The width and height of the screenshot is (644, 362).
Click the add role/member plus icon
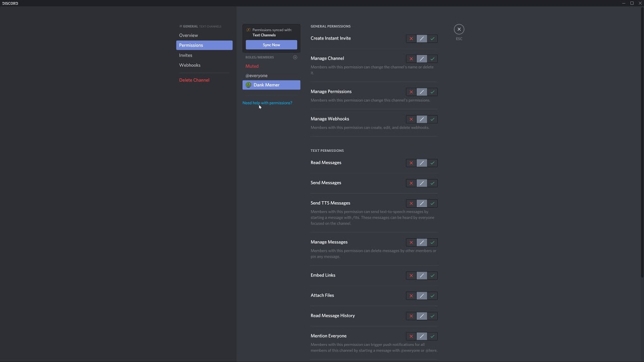coord(295,57)
